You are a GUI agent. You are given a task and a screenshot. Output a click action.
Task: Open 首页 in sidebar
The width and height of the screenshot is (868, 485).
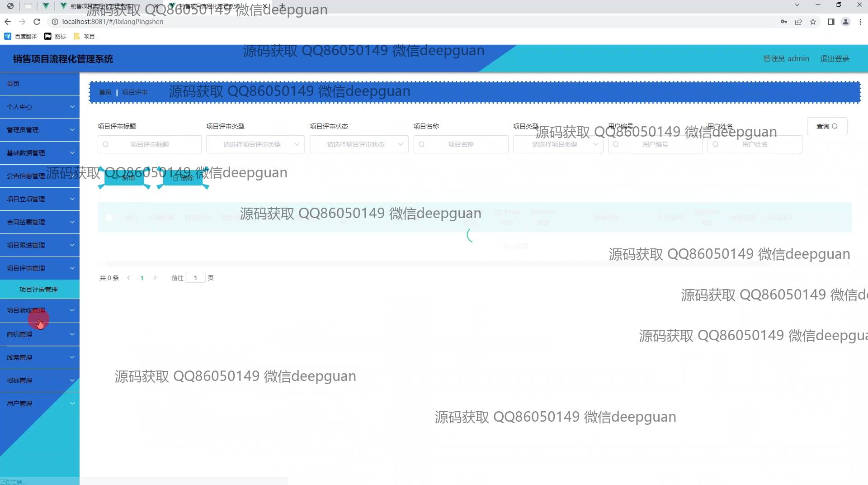40,84
